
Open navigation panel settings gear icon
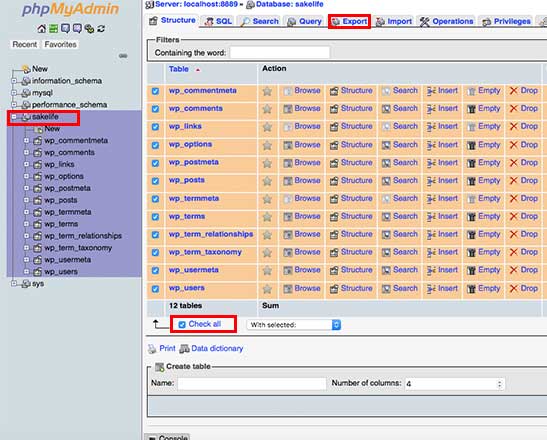89,29
